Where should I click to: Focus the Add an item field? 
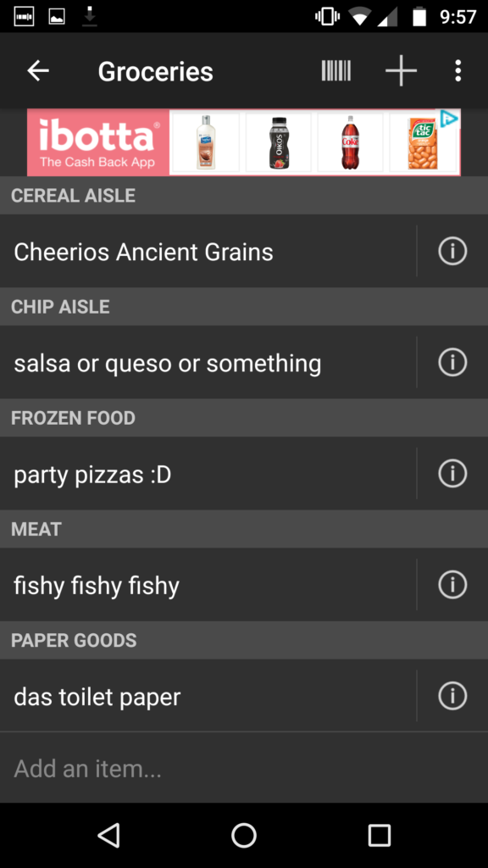244,768
